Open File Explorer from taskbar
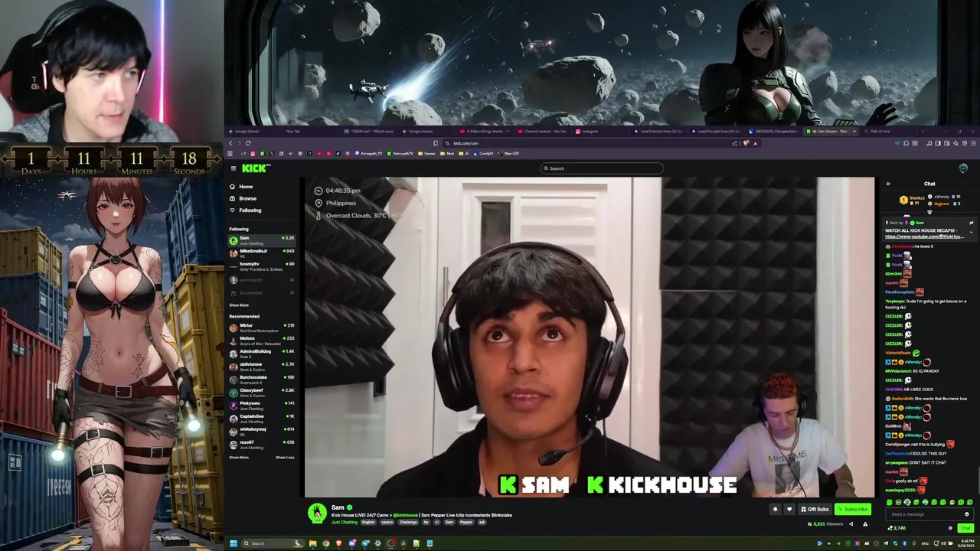 [x=312, y=543]
